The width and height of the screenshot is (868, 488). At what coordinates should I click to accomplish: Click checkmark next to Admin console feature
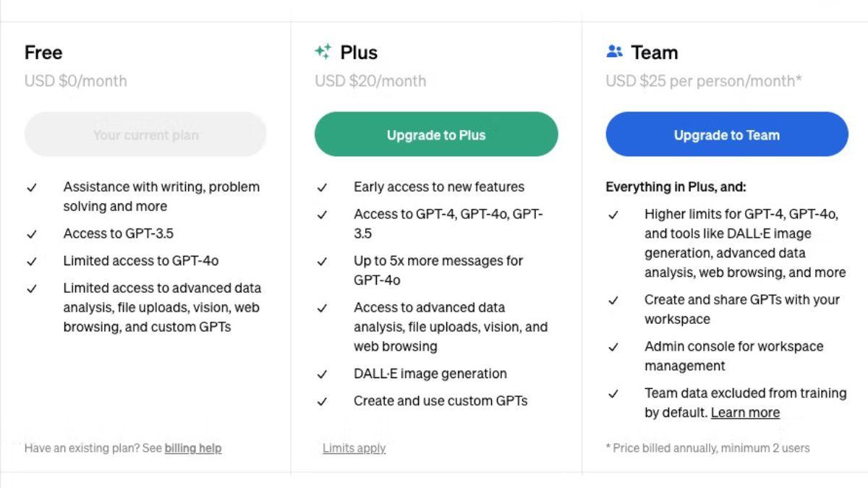point(613,347)
